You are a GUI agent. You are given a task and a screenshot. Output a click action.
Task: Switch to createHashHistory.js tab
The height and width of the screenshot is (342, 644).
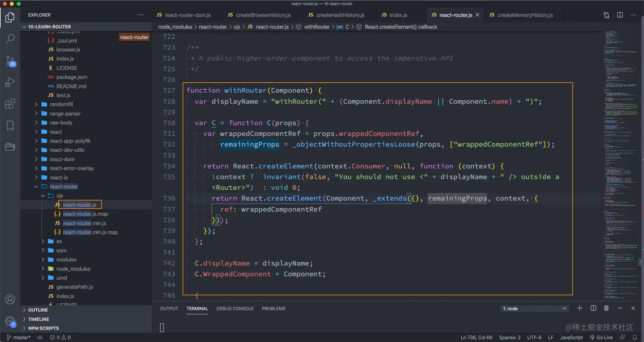(336, 15)
